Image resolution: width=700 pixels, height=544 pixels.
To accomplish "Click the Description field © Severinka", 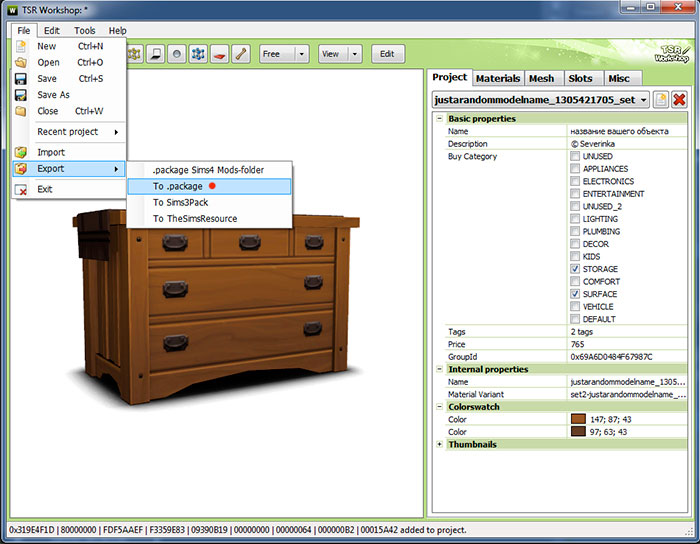I will click(626, 144).
